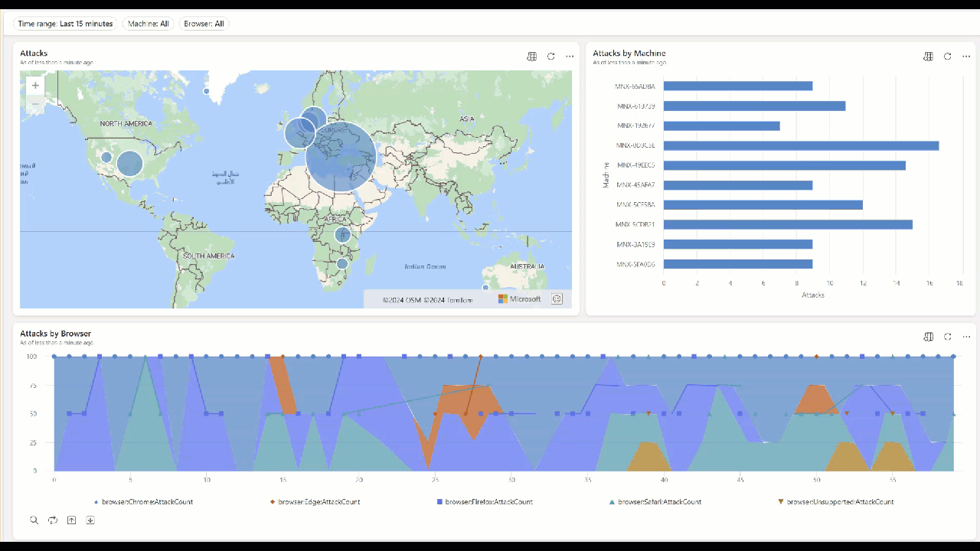This screenshot has width=980, height=551.
Task: Open the Browser: All filter
Action: 204,24
